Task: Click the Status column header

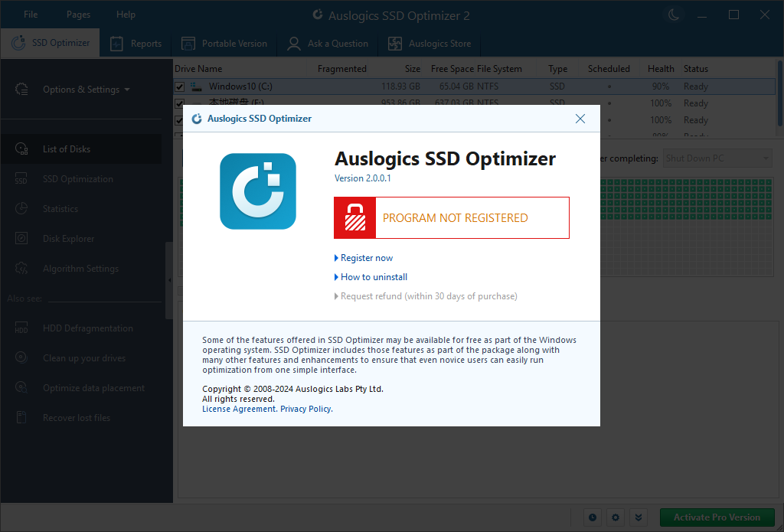Action: (695, 69)
